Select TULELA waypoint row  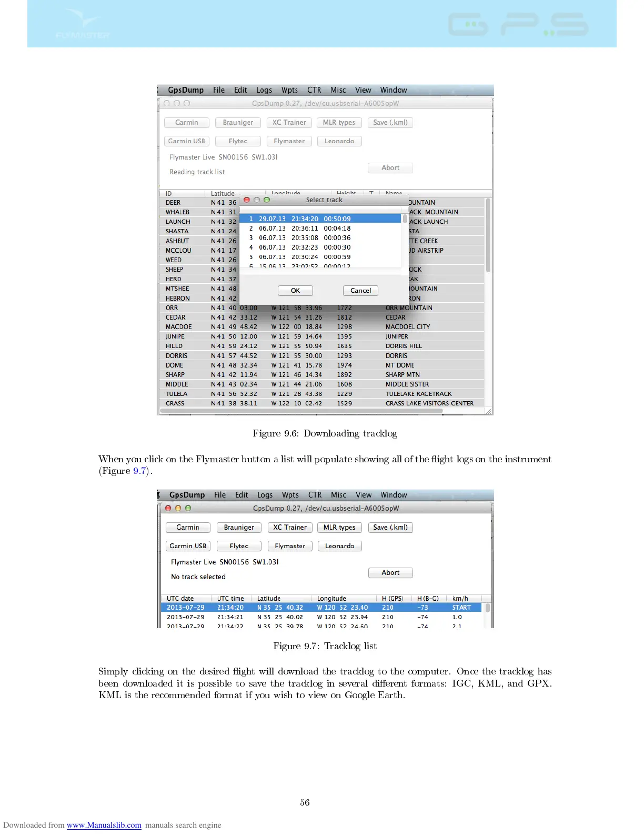(x=321, y=394)
